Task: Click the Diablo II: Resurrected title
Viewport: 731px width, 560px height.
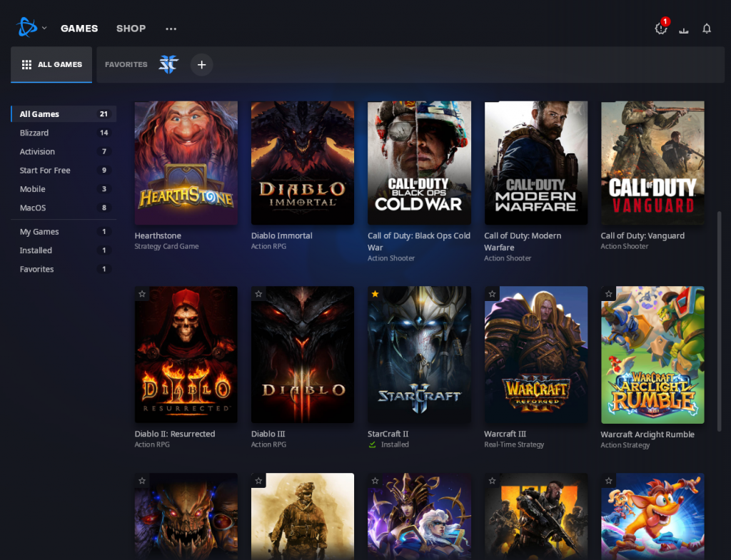Action: (x=175, y=434)
